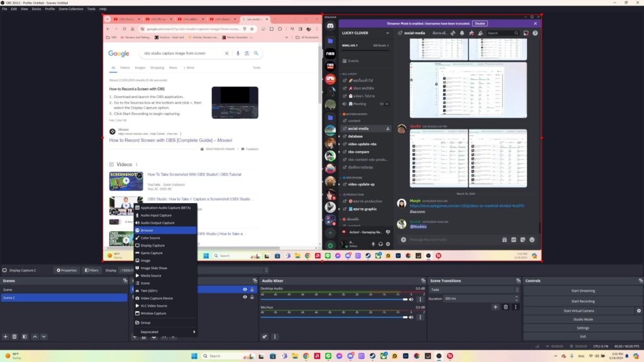
Task: Open the Scene Collection menu
Action: pos(71,9)
